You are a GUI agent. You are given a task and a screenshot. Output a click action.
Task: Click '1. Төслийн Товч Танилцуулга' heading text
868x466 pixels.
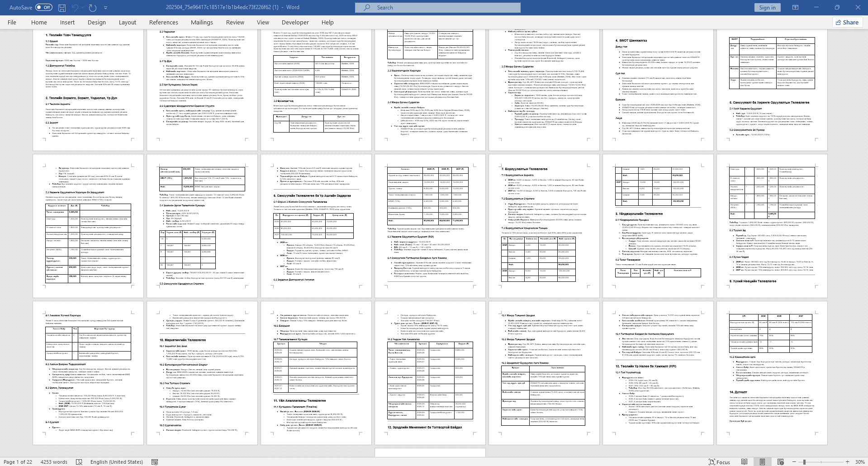[x=68, y=35]
